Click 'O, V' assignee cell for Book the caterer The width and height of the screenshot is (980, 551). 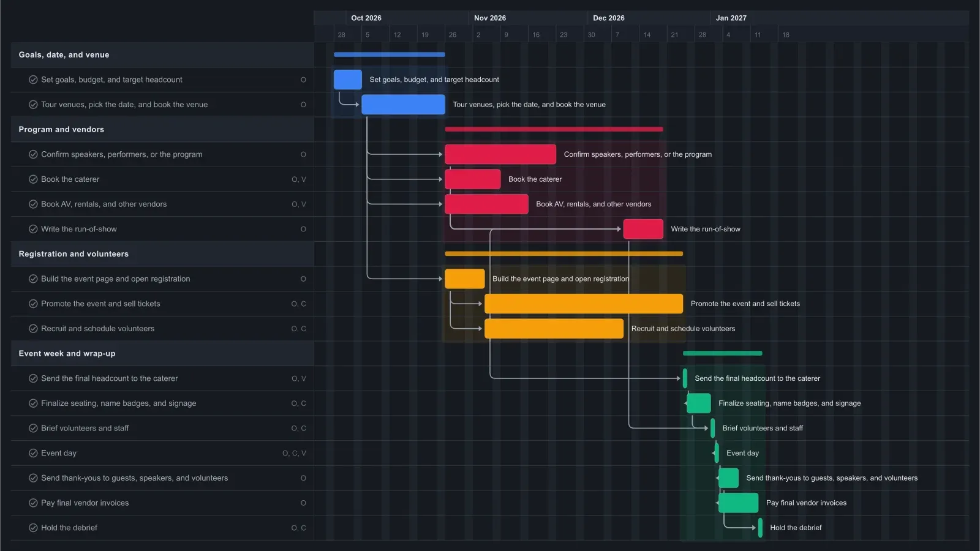tap(299, 179)
